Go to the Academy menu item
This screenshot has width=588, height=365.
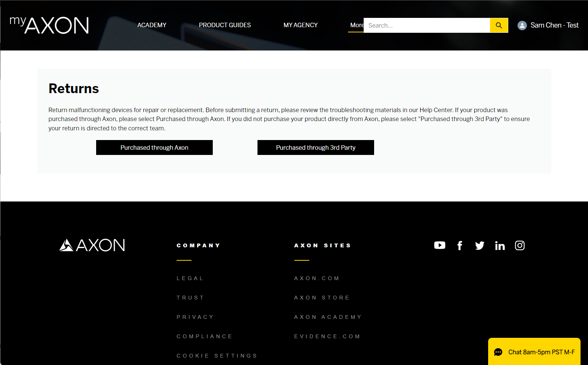(152, 25)
